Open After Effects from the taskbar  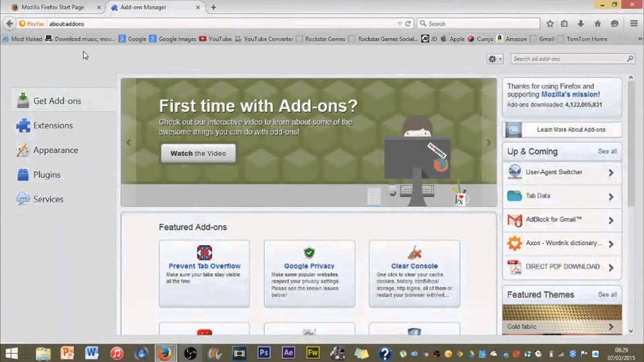[288, 353]
